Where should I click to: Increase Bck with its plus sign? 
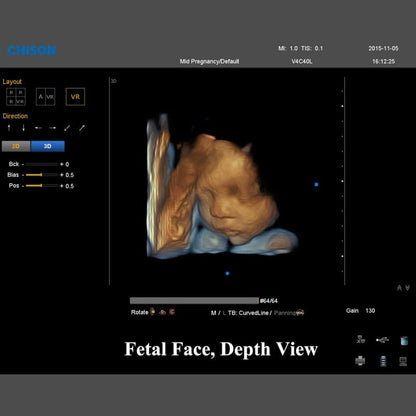(62, 164)
